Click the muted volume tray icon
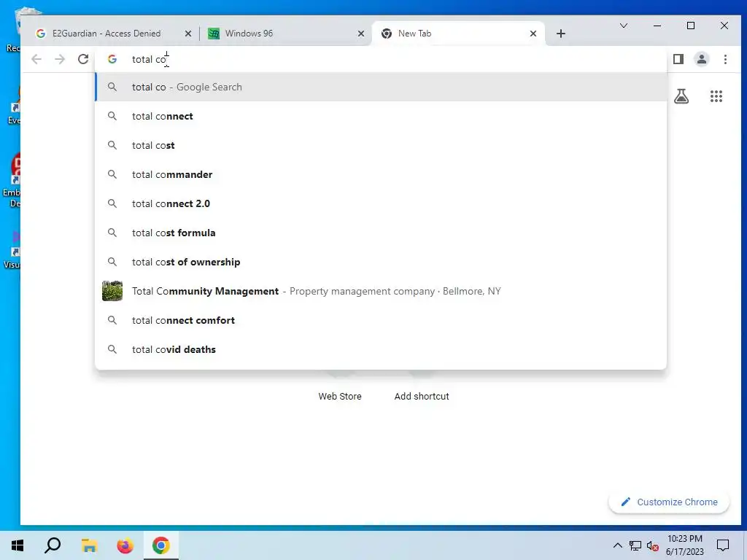The image size is (747, 560). [653, 545]
